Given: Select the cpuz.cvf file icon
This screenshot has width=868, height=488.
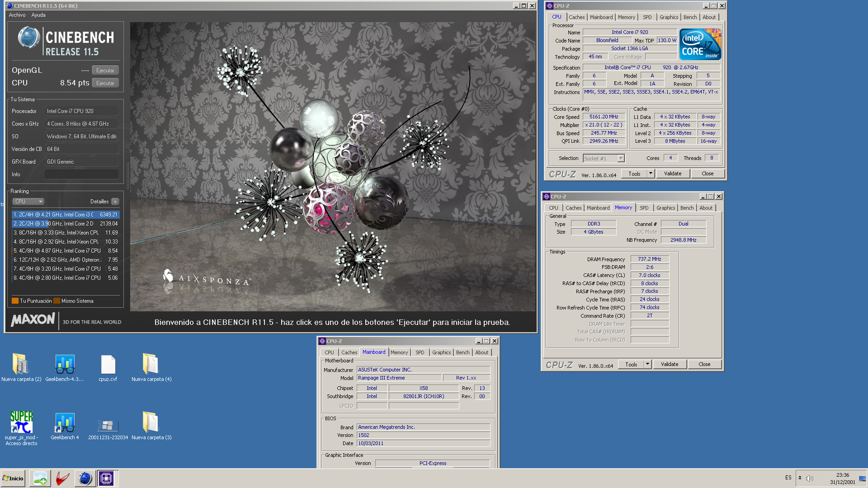Looking at the screenshot, I should click(x=108, y=367).
